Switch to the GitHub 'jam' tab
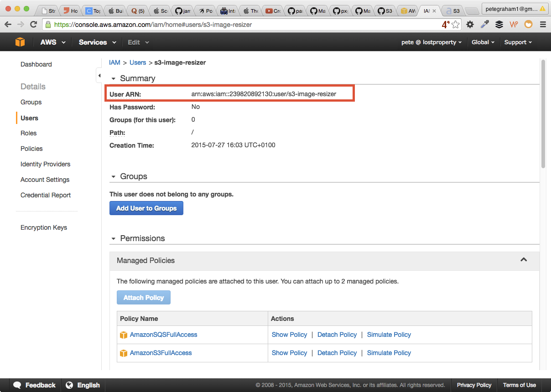 pos(183,11)
